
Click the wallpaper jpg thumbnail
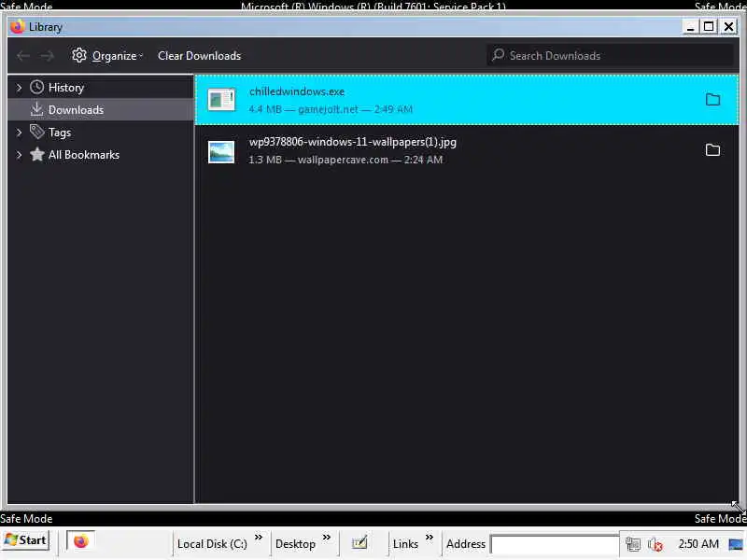[221, 152]
